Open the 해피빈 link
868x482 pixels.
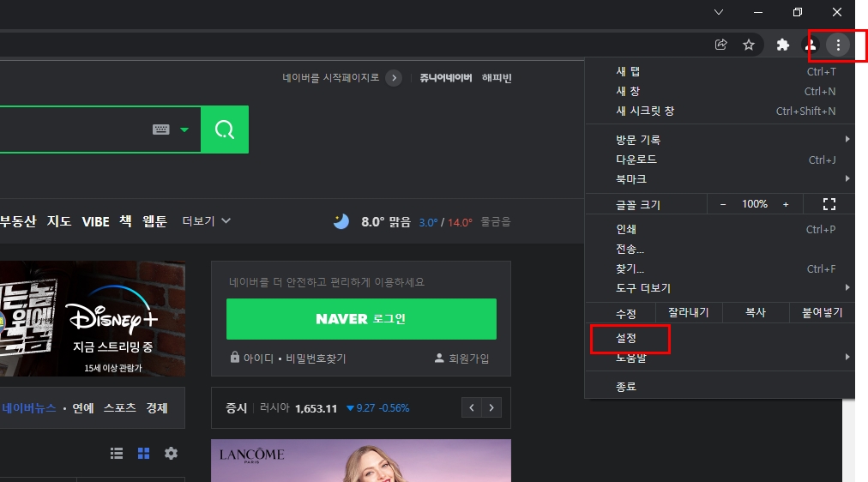pos(497,78)
